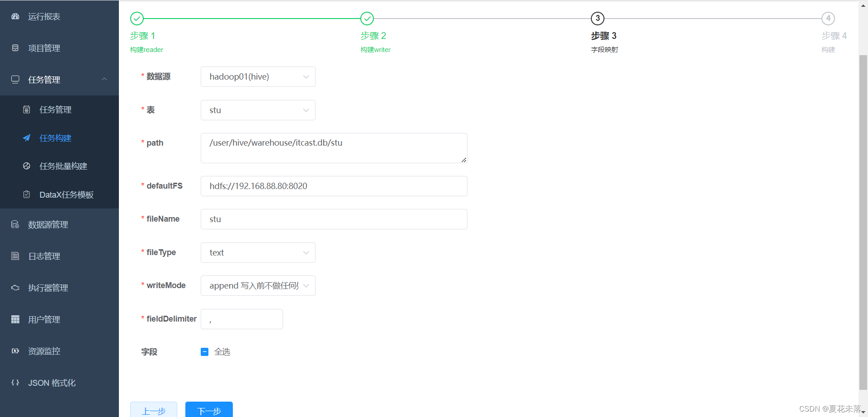Click the fieldDelimiter input field
The width and height of the screenshot is (868, 417).
coord(242,319)
